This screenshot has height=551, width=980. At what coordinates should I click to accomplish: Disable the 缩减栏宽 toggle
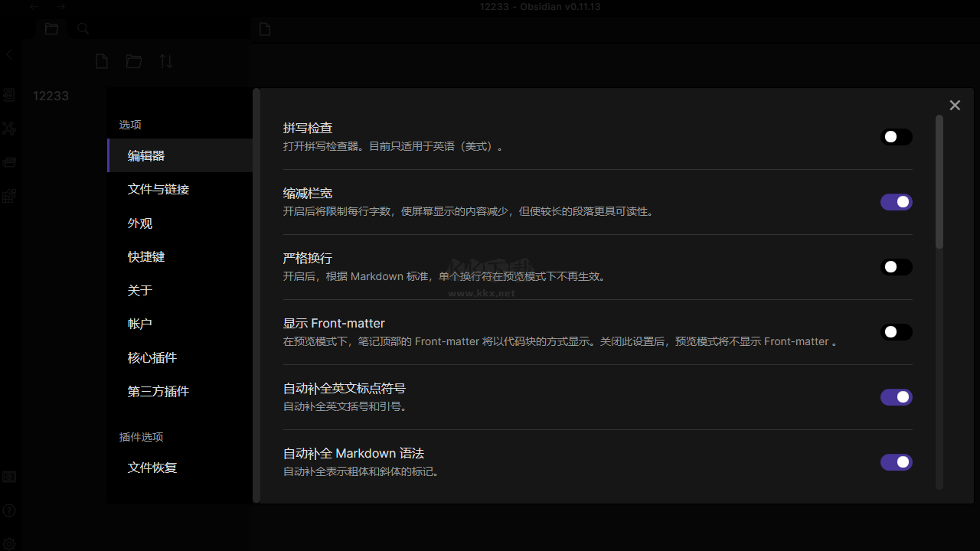896,202
